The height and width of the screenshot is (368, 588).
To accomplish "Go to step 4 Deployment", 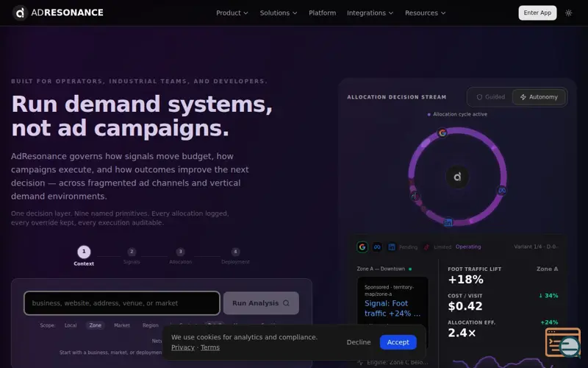I will 235,255.
